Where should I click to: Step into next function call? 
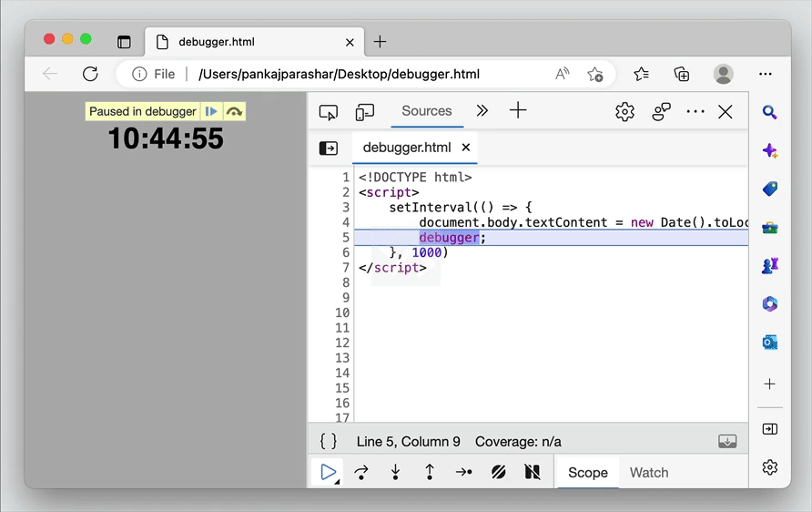pyautogui.click(x=396, y=472)
